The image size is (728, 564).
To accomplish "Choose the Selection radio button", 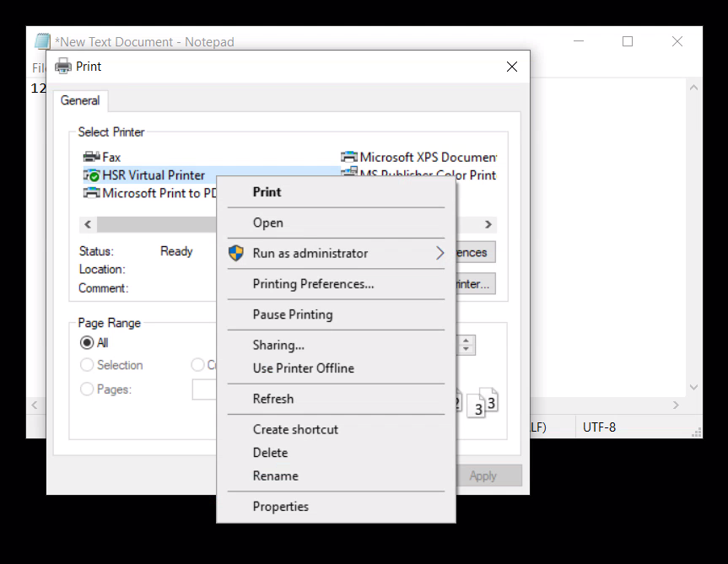I will (x=86, y=365).
